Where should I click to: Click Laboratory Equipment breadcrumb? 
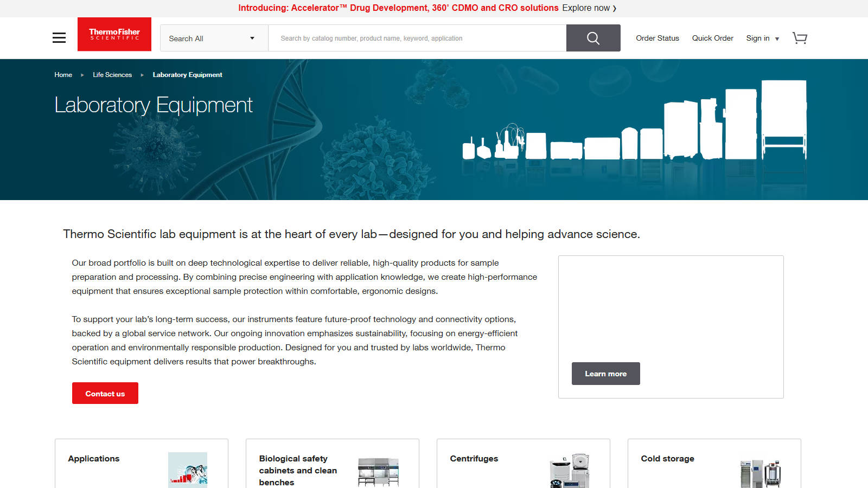187,75
